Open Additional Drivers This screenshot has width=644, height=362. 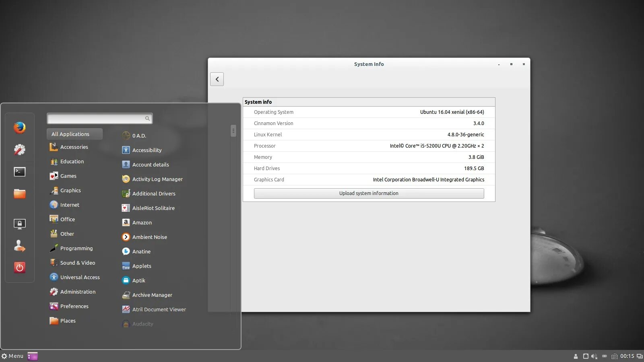(149, 193)
